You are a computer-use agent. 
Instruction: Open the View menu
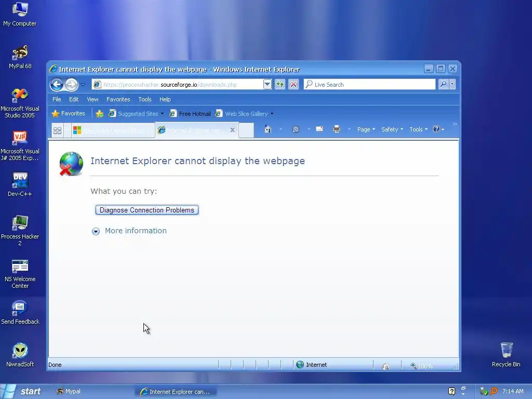(x=92, y=99)
